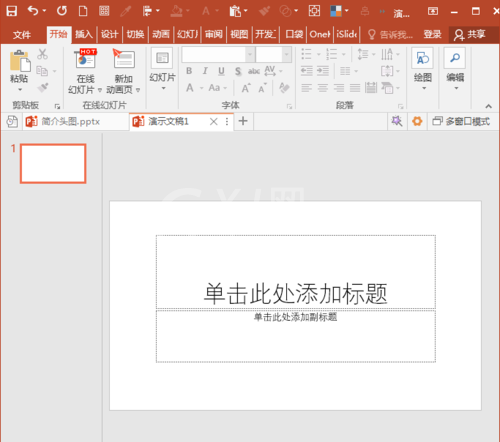500x442 pixels.
Task: Click the line spacing icon
Action: 362,54
